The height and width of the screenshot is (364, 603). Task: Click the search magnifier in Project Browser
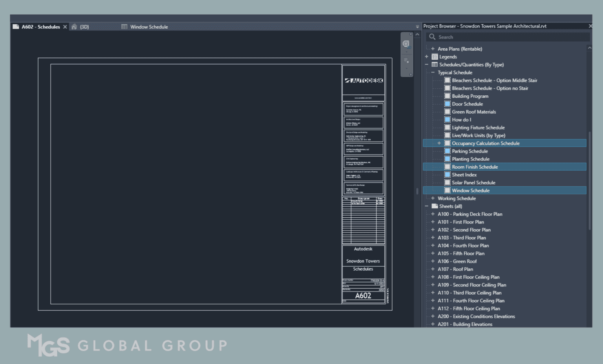432,36
